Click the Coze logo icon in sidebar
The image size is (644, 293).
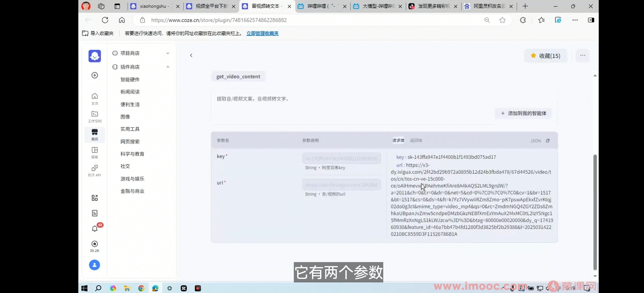pyautogui.click(x=95, y=56)
